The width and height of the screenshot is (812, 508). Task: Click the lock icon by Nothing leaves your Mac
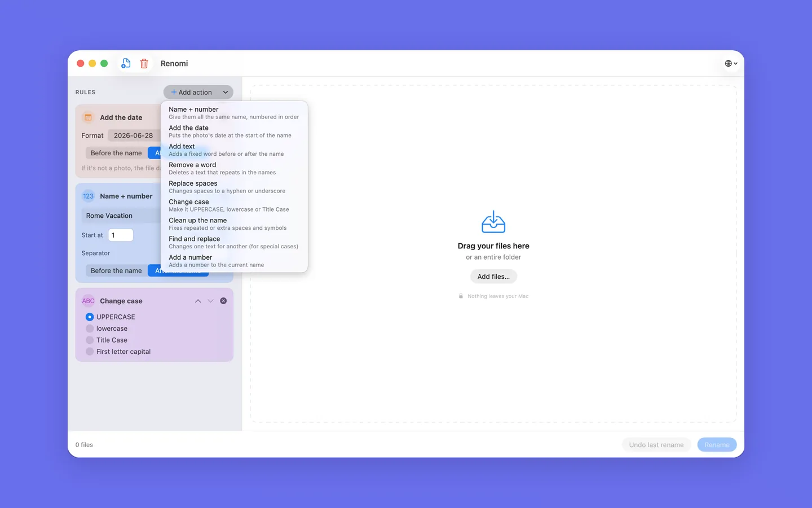tap(461, 296)
